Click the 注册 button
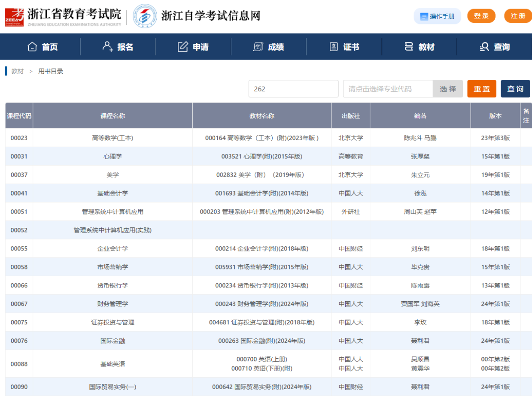 [x=518, y=16]
